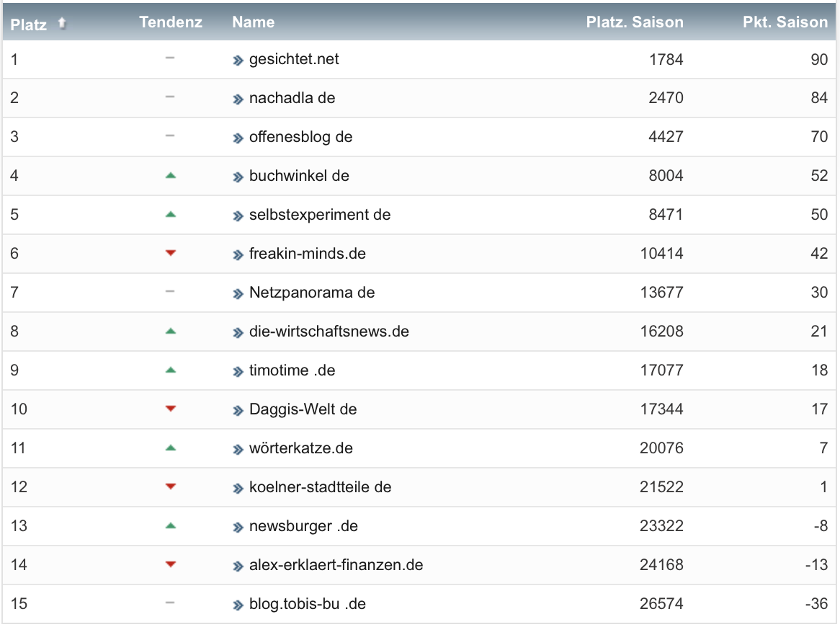The image size is (840, 627).
Task: Open the alex-erklaert-finanzen.de link
Action: (x=336, y=565)
